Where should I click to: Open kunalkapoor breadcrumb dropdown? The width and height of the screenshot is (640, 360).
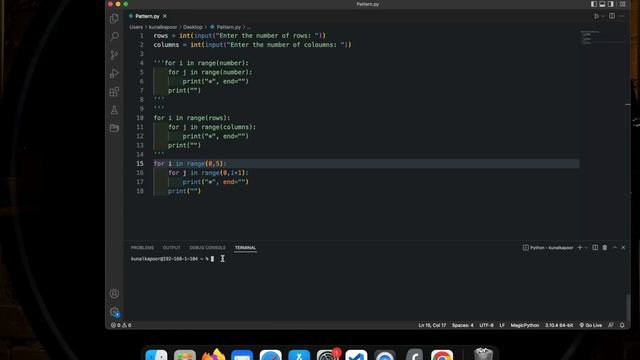(163, 27)
